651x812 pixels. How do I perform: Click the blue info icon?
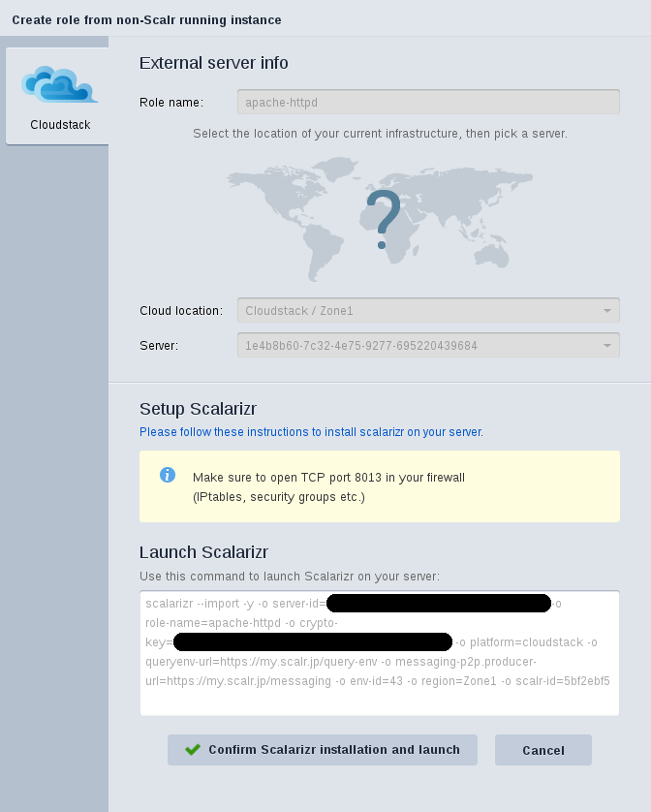(x=168, y=475)
